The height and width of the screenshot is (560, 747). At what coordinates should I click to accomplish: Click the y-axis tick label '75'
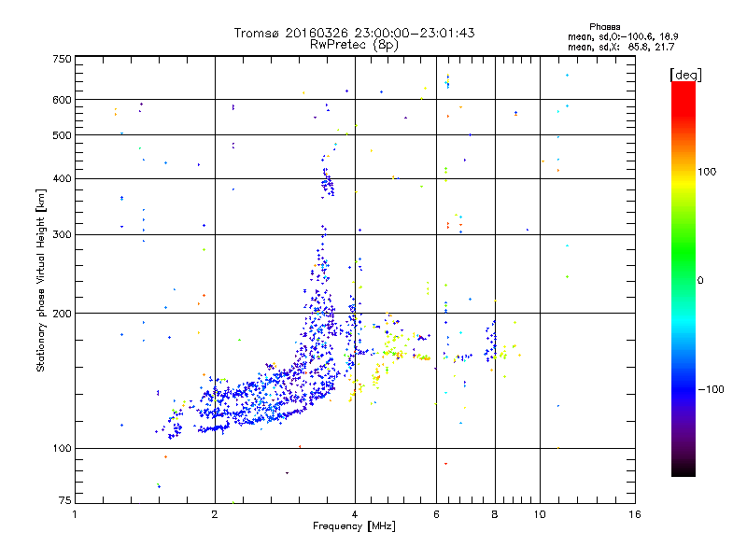pos(65,500)
